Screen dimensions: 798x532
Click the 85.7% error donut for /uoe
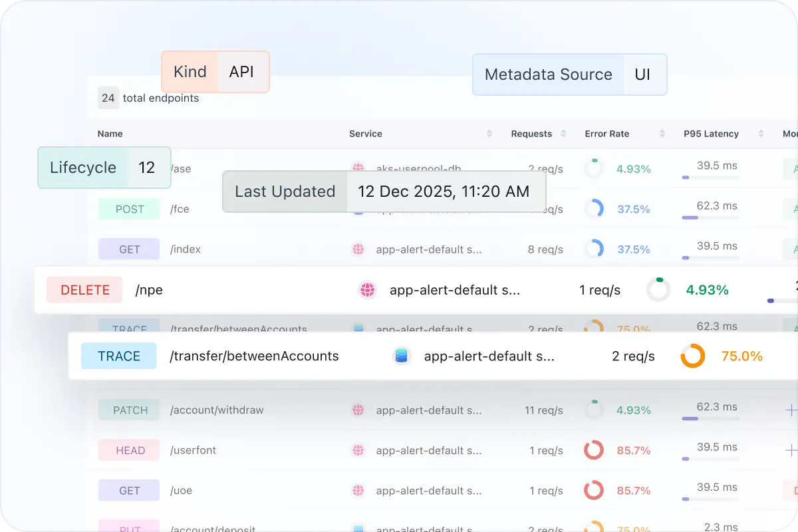593,491
